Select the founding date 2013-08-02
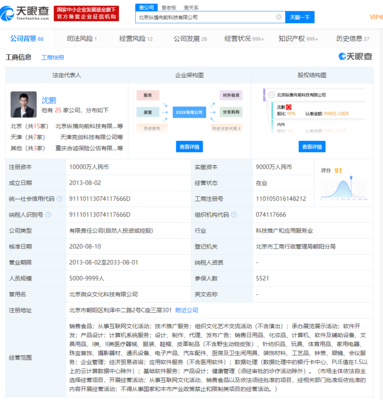The height and width of the screenshot is (400, 383). pos(85,183)
